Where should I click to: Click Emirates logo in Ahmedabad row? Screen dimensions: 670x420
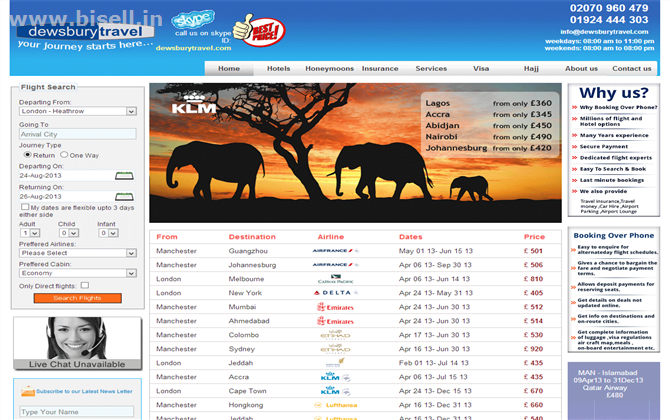point(335,321)
